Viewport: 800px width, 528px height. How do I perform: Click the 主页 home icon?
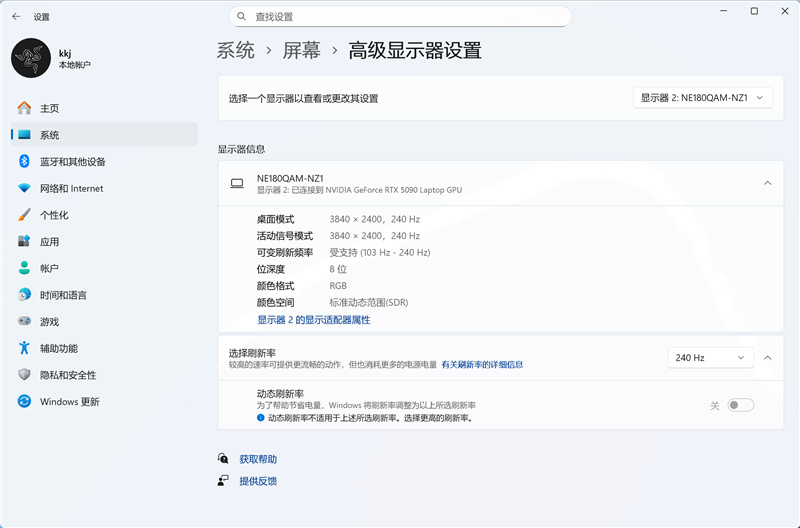24,108
